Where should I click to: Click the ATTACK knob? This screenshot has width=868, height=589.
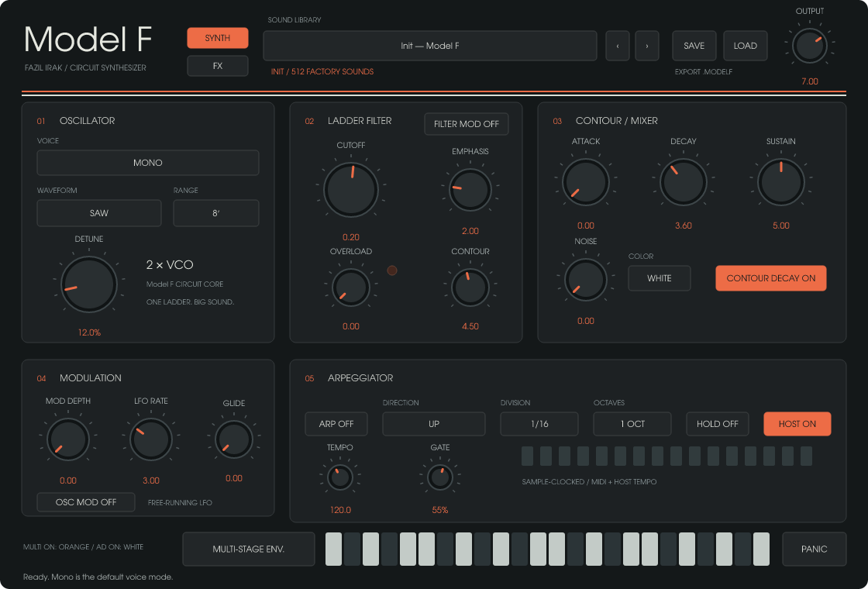pyautogui.click(x=586, y=182)
